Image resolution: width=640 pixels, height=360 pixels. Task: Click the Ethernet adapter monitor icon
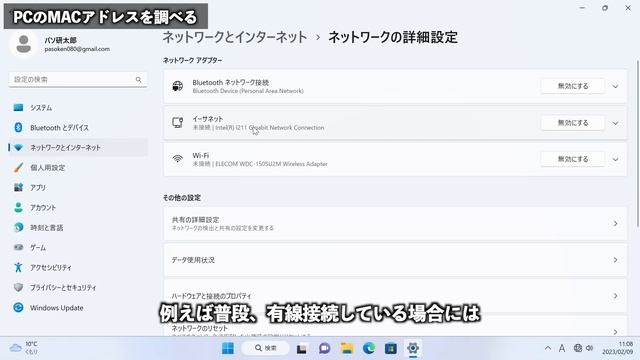click(x=178, y=122)
